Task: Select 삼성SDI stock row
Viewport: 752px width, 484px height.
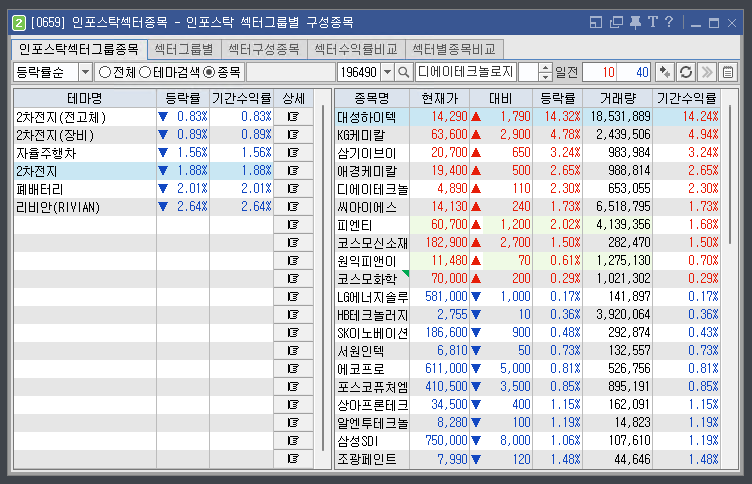Action: point(528,440)
